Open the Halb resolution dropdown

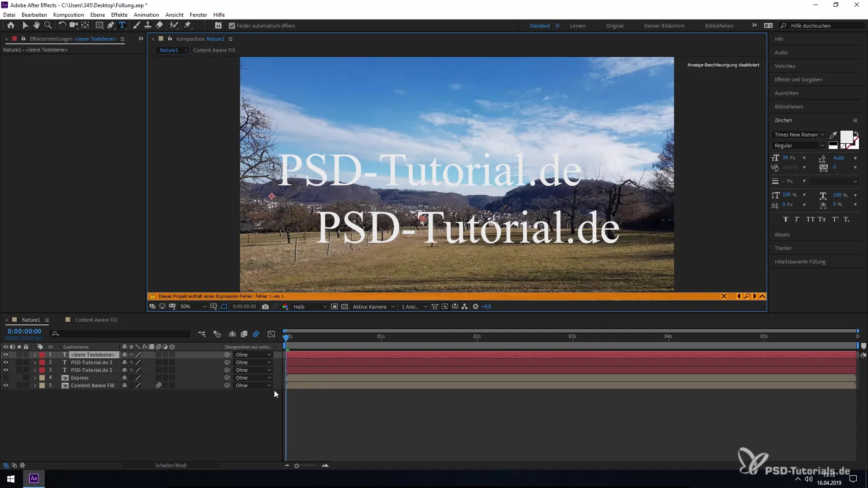310,307
